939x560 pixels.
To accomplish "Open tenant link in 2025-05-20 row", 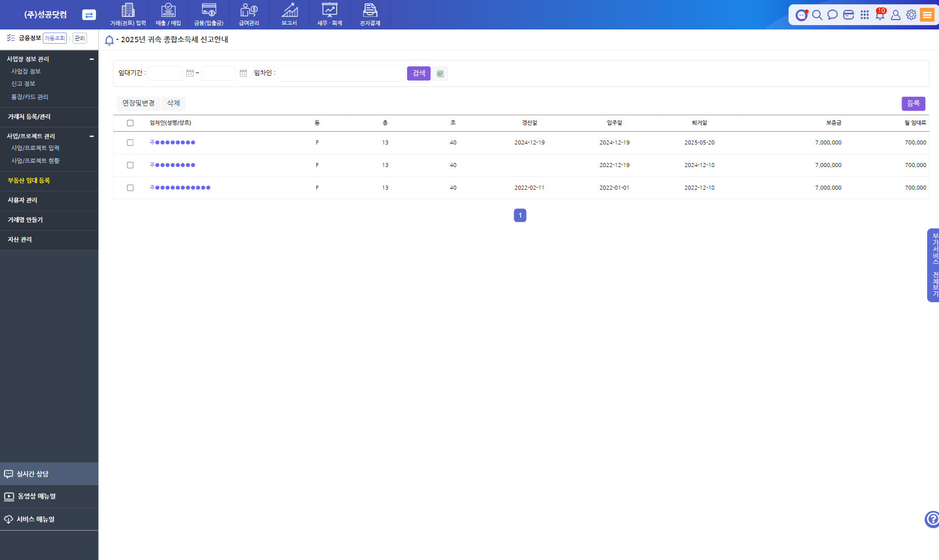I will [173, 142].
